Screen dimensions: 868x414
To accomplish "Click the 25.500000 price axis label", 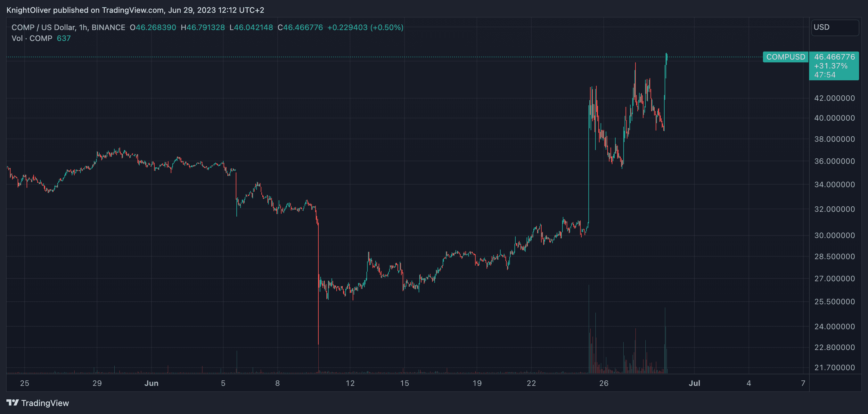I will click(834, 302).
